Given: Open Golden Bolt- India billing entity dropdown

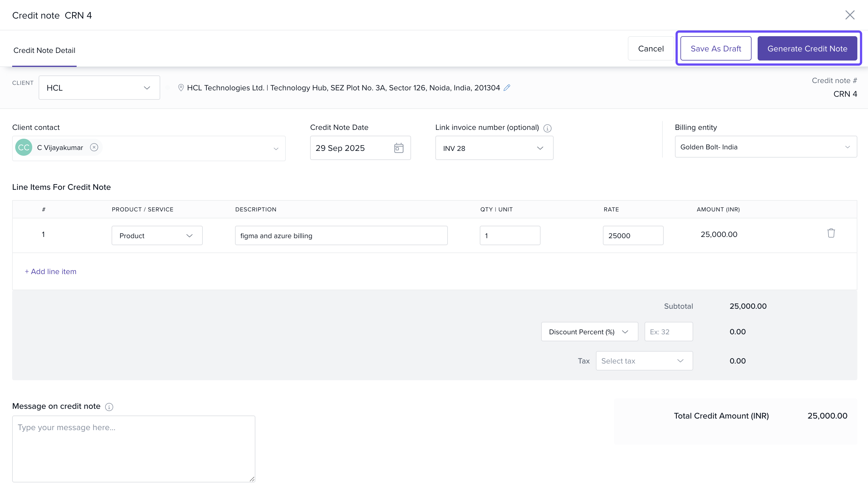Looking at the screenshot, I should click(766, 147).
